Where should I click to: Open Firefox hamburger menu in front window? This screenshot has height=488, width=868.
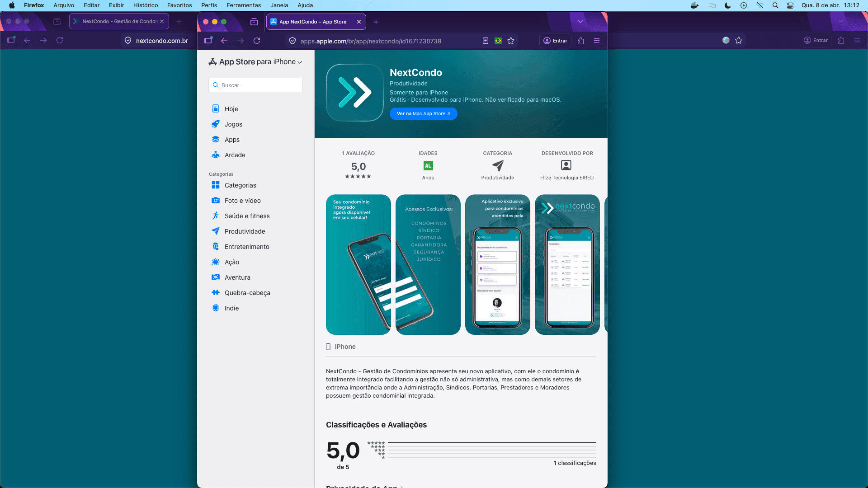597,41
